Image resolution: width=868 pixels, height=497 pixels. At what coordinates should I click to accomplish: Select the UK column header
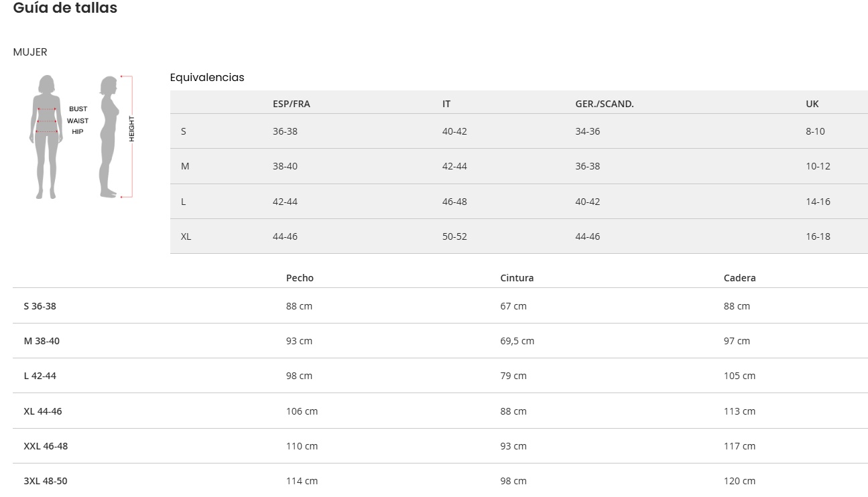tap(812, 104)
